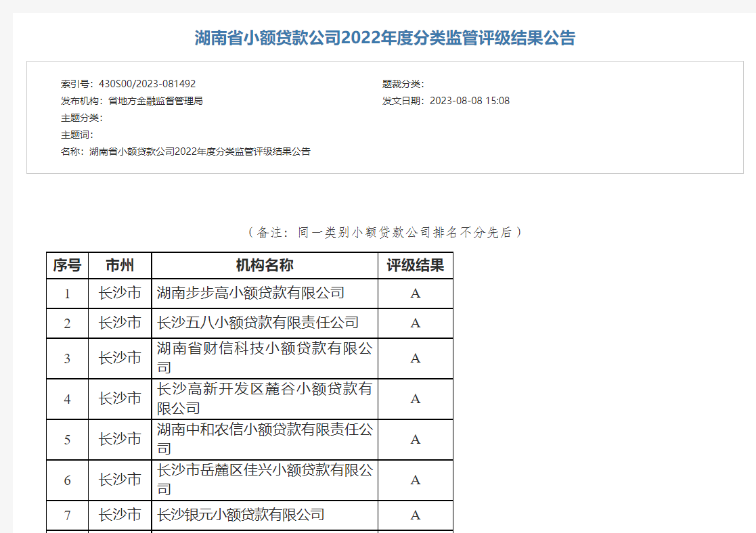
Task: Select 湖南中和农信小额贷款有限责任公司 cell
Action: tap(264, 439)
